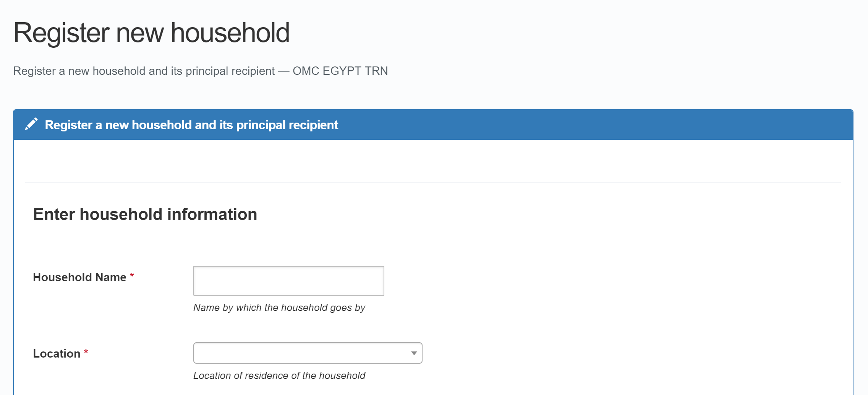Click the horizontal divider above the section heading
The width and height of the screenshot is (868, 395).
tap(433, 182)
